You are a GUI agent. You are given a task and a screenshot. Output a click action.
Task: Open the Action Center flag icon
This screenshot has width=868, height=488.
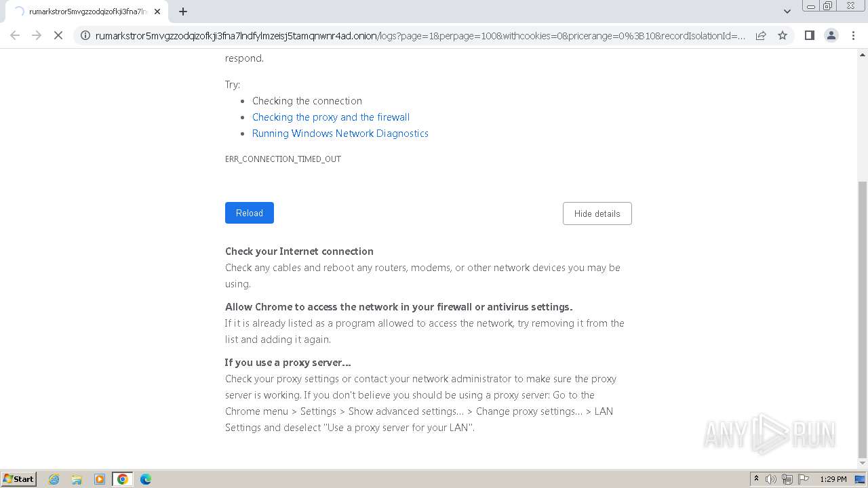click(803, 479)
